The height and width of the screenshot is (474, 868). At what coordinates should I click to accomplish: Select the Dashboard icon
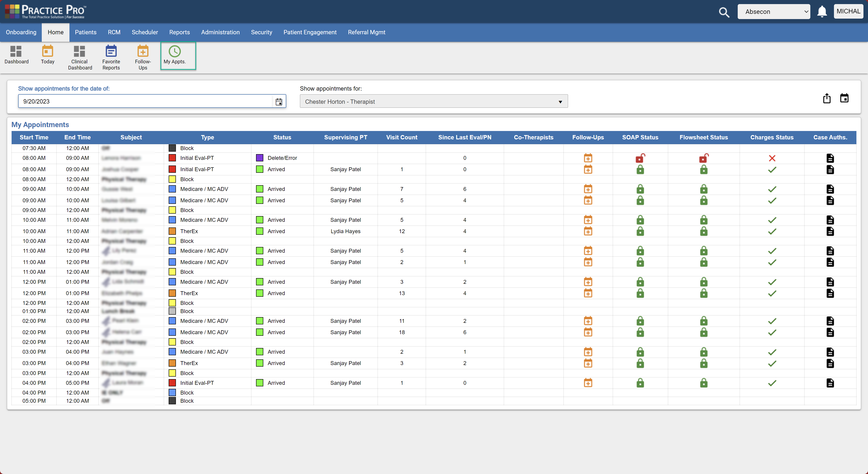pos(17,56)
